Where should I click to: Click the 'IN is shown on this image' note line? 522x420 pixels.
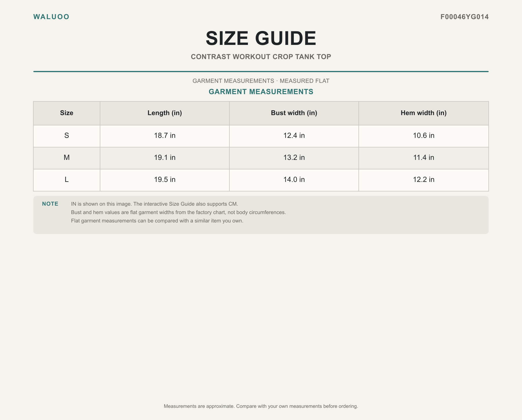click(154, 204)
